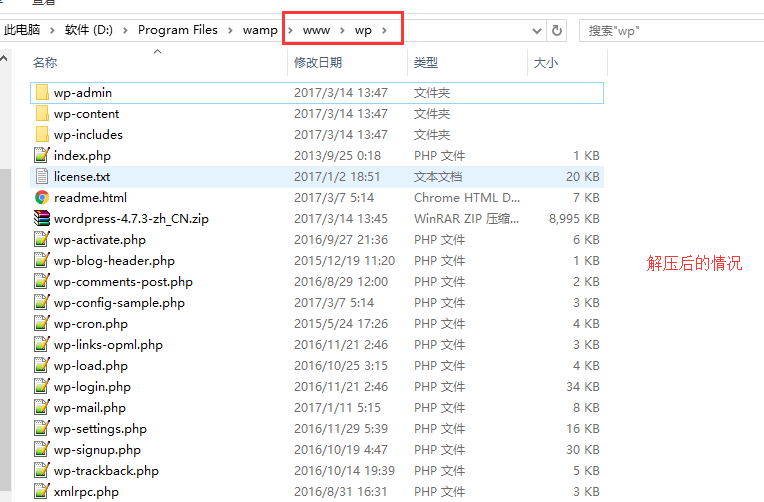Select the wp-includes file name

pyautogui.click(x=88, y=135)
